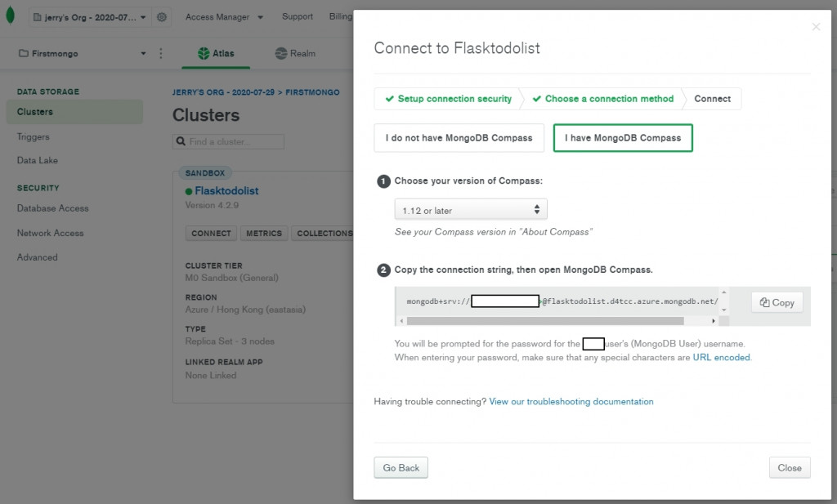Open organization settings gear icon
Screen dimensions: 837x504
(x=162, y=17)
